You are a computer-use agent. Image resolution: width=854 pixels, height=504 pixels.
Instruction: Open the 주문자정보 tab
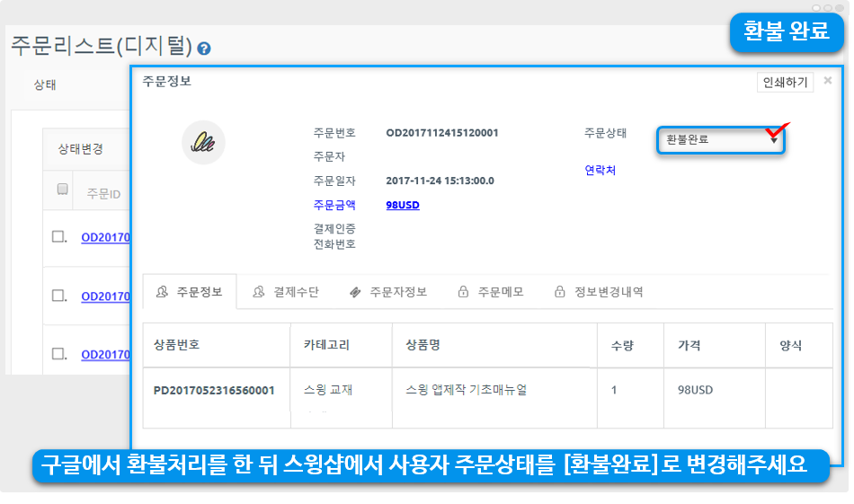pyautogui.click(x=387, y=292)
